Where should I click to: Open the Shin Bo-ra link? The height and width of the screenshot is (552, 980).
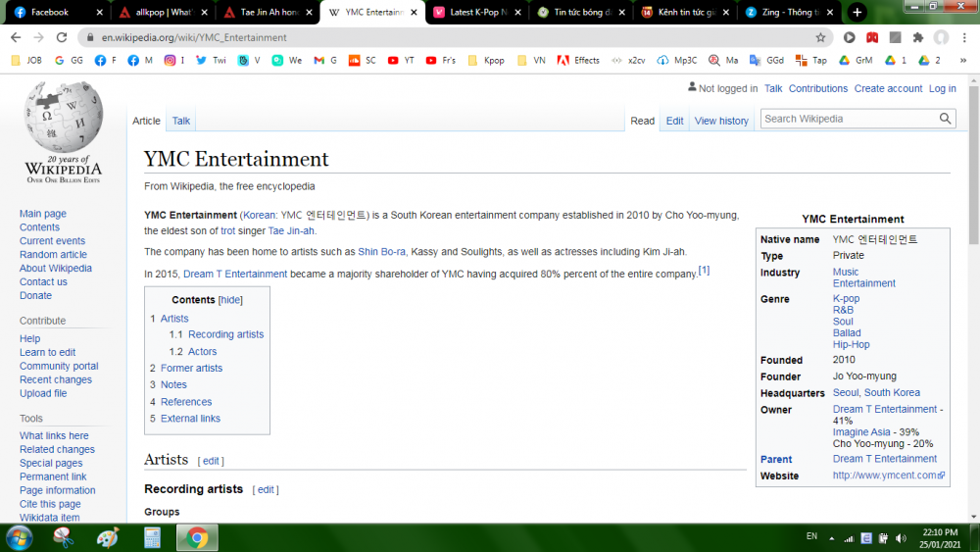coord(381,251)
